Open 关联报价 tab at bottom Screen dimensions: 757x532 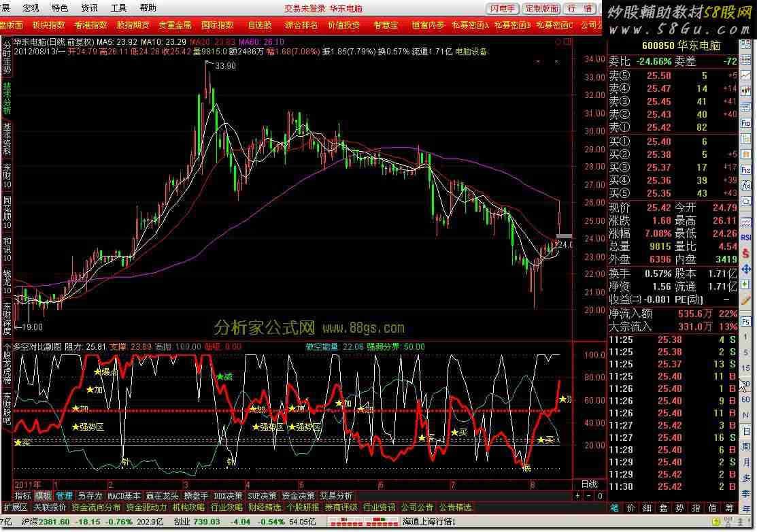49,508
